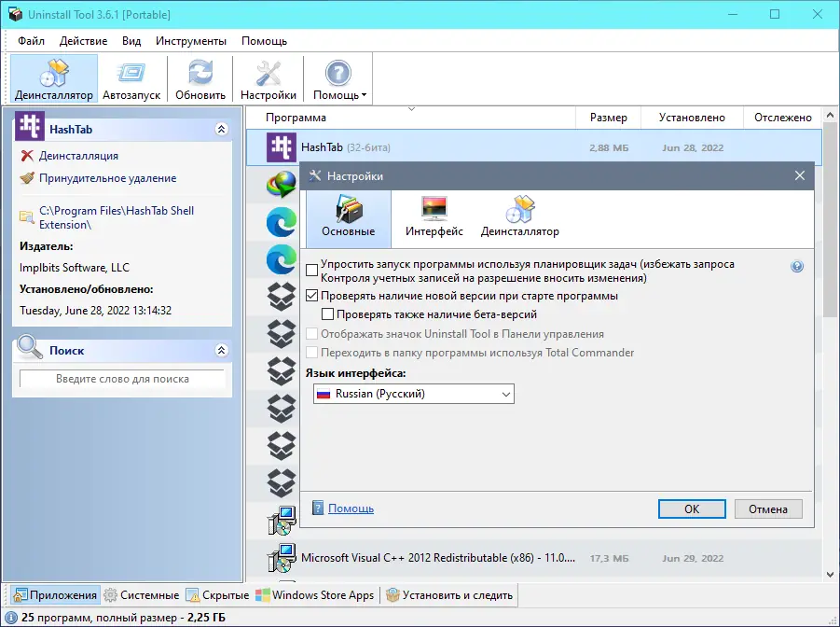Sort by the Отслежено column header
The width and height of the screenshot is (840, 627).
coord(783,118)
